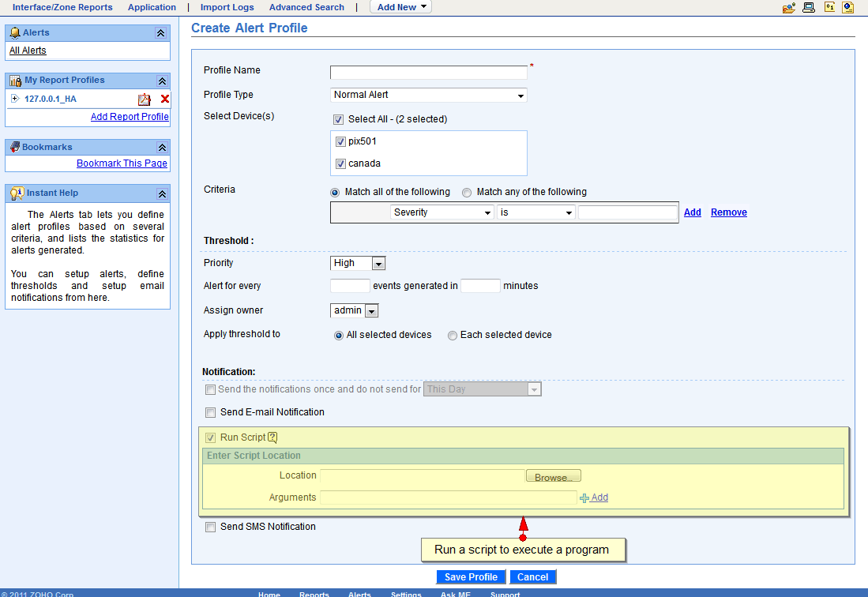Screen dimensions: 868x597
Task: Click the computer/printer-friendly icon at top right
Action: [809, 7]
